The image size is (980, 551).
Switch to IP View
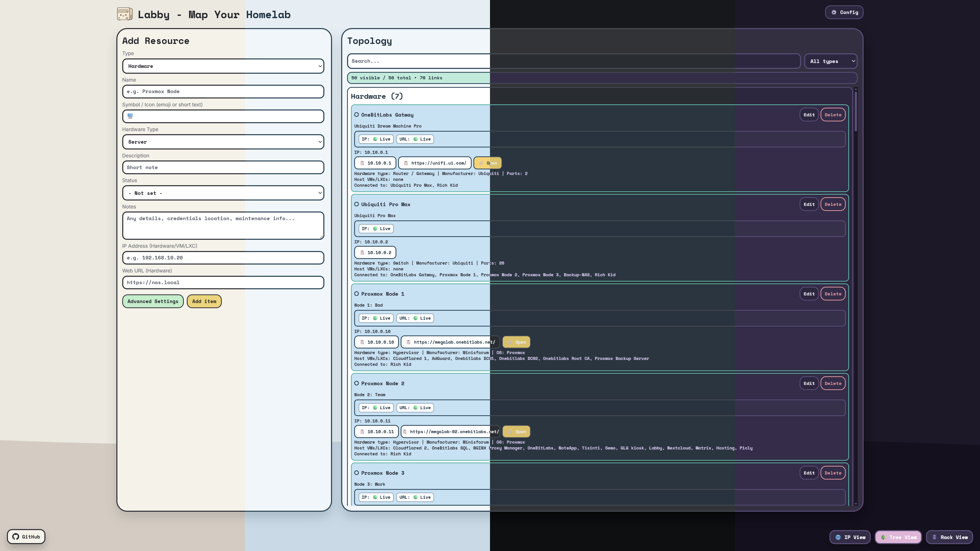point(850,537)
